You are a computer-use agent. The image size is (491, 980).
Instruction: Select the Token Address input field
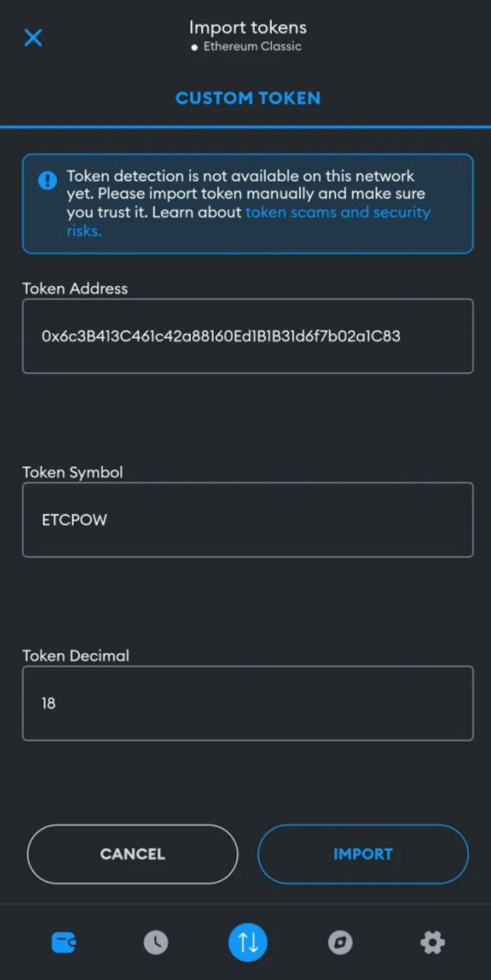(x=247, y=336)
